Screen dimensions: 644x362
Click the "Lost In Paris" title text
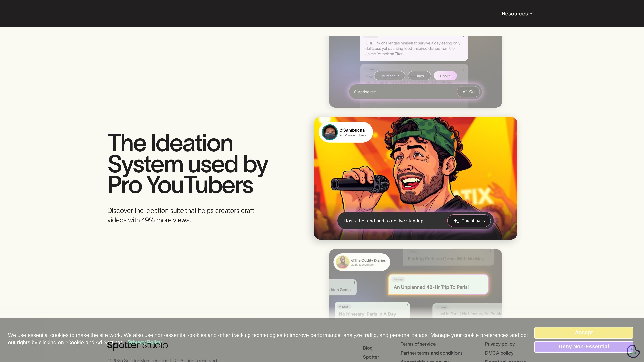click(x=470, y=314)
